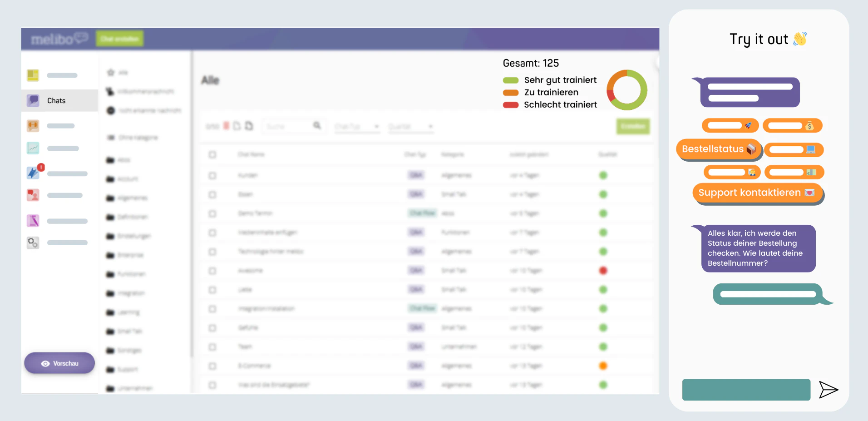The image size is (868, 421).
Task: Click the Bestellstatus quick reply bubble
Action: click(x=718, y=149)
